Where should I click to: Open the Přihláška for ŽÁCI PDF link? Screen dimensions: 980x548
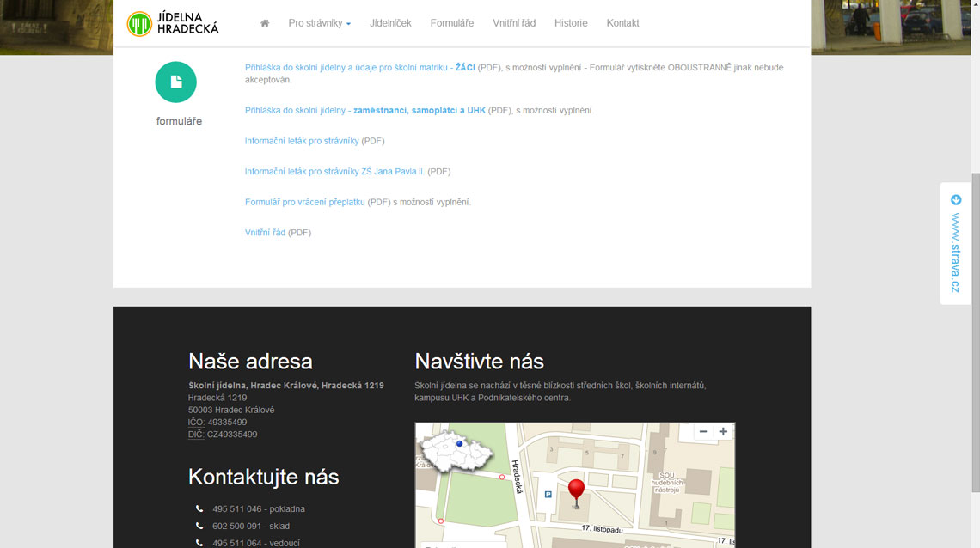point(359,67)
